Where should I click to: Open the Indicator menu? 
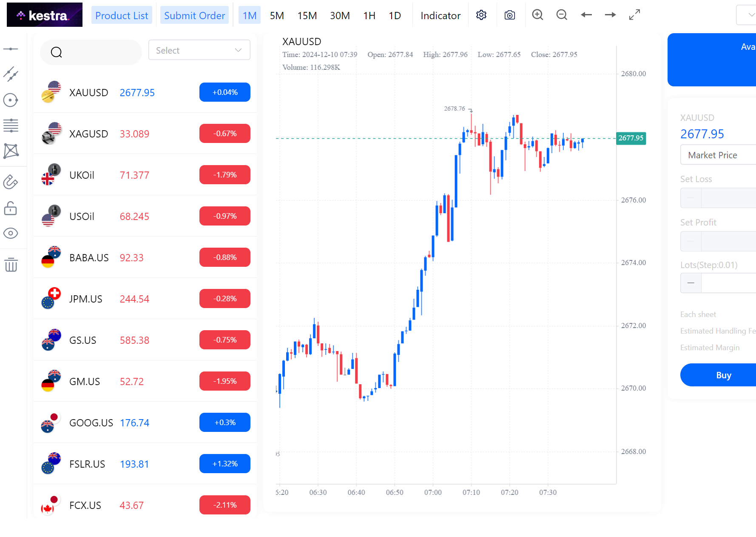point(440,16)
